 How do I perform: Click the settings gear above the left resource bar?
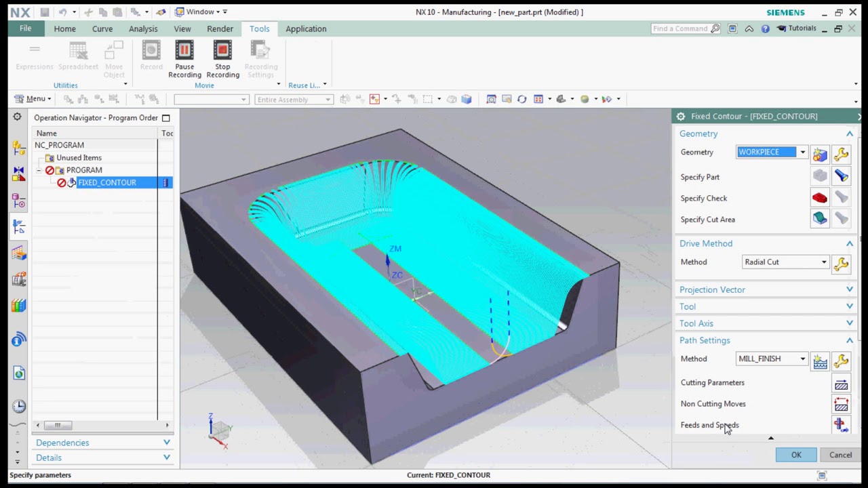[17, 117]
